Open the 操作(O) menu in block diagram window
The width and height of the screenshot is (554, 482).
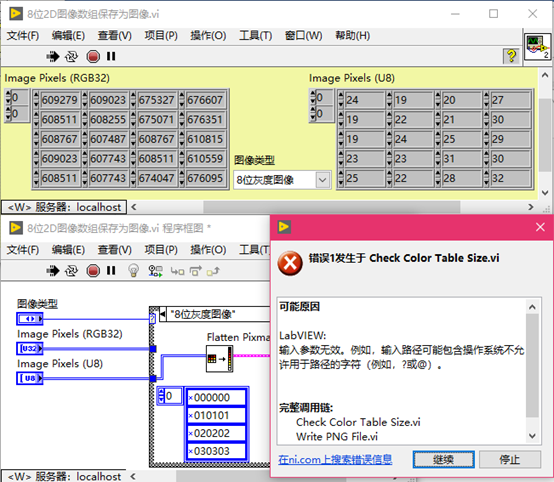pos(208,250)
